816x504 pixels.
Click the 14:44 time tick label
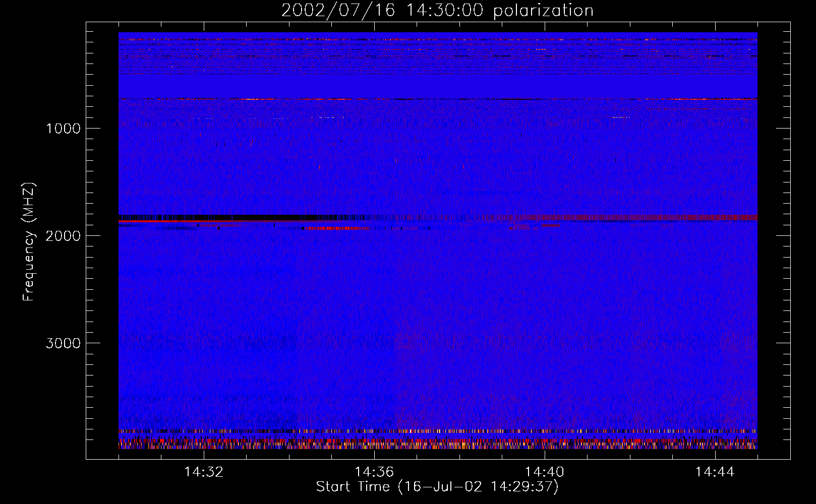(715, 472)
